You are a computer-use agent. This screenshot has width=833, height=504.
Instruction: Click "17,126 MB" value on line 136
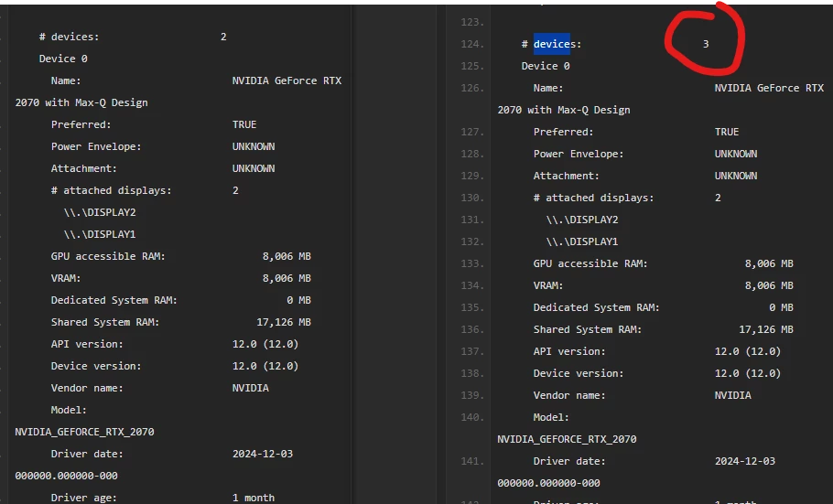pos(766,329)
